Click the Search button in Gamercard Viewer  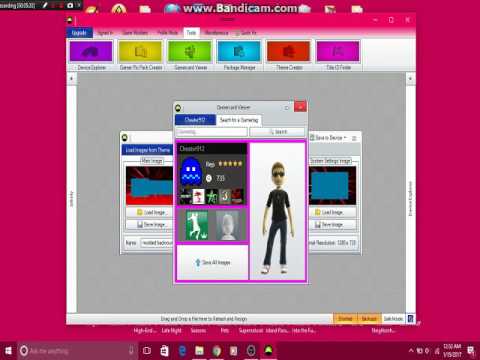[277, 132]
